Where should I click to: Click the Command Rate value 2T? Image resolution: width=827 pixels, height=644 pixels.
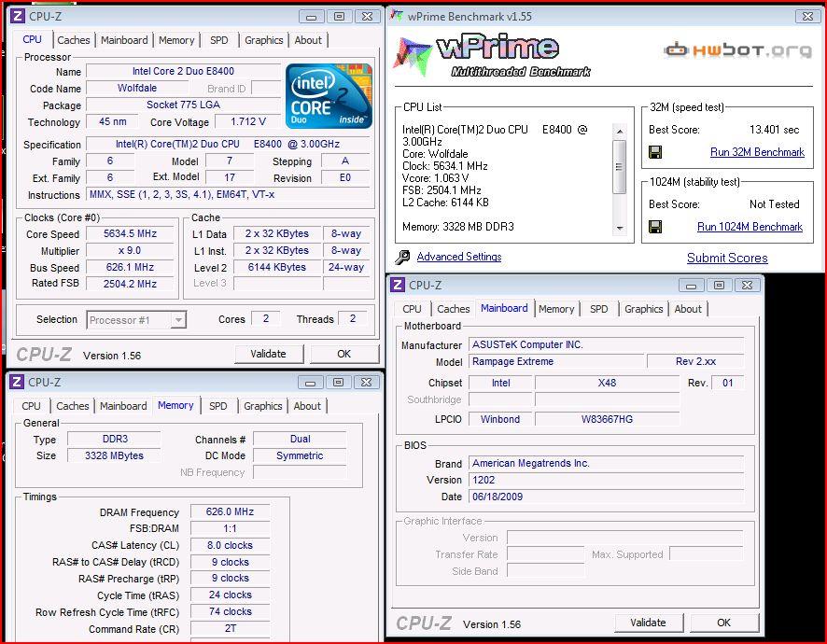click(x=230, y=628)
